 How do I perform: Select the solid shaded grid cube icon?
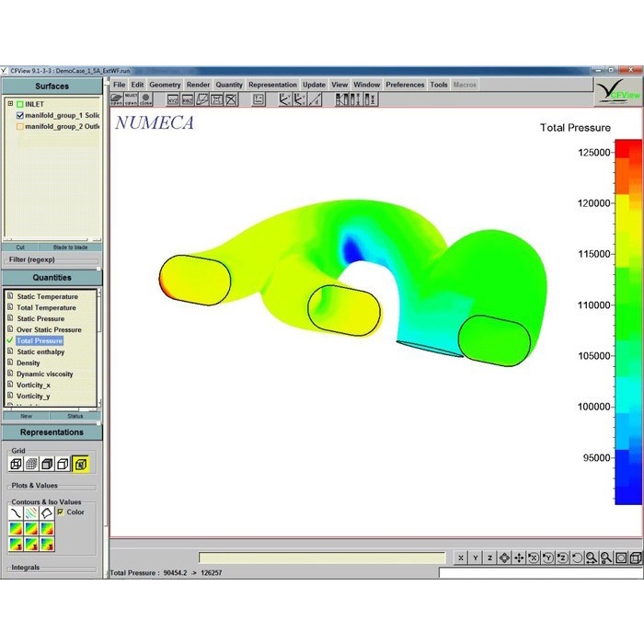point(46,464)
